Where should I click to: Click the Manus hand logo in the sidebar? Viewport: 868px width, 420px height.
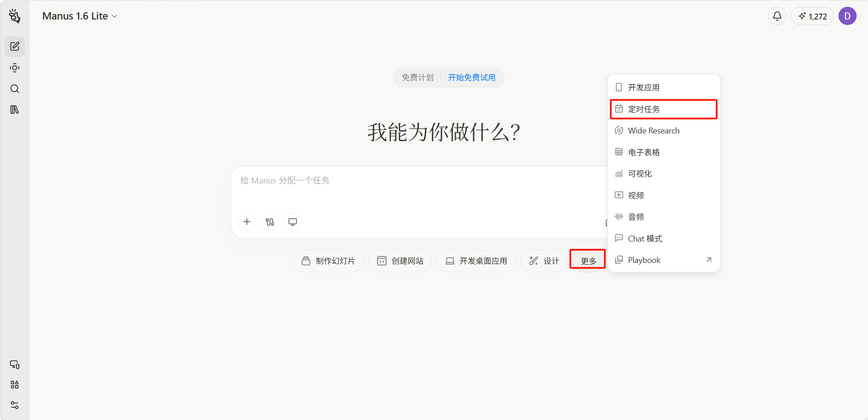[15, 16]
